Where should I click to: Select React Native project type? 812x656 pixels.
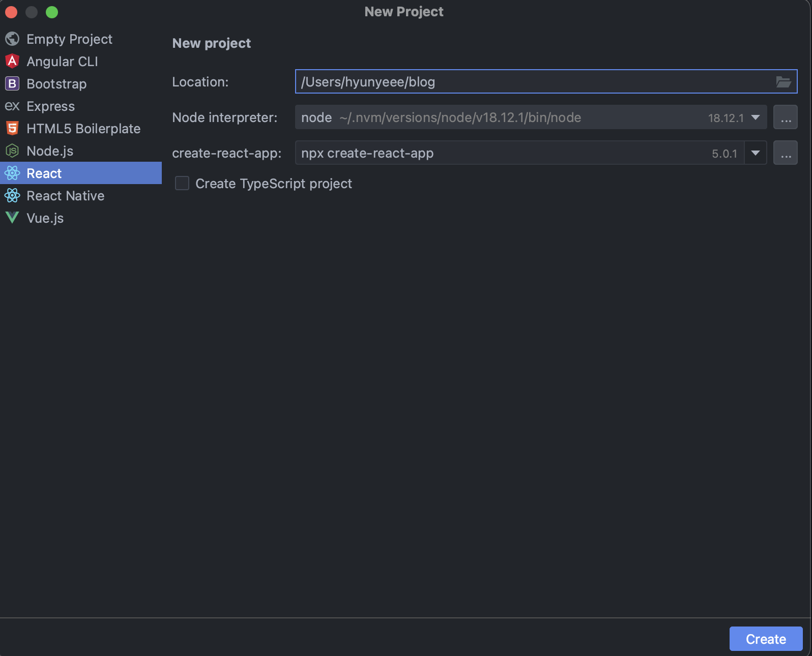[x=81, y=196]
